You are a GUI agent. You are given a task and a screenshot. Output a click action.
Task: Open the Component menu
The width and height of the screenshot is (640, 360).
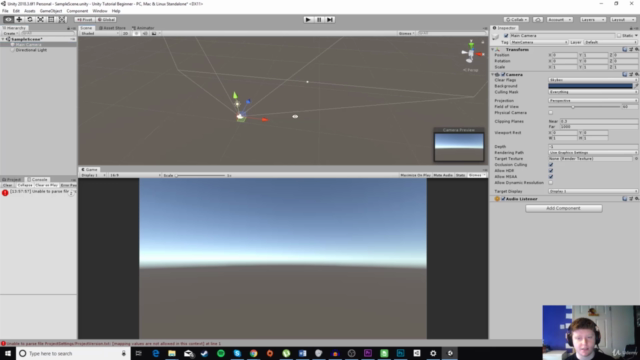tap(77, 11)
